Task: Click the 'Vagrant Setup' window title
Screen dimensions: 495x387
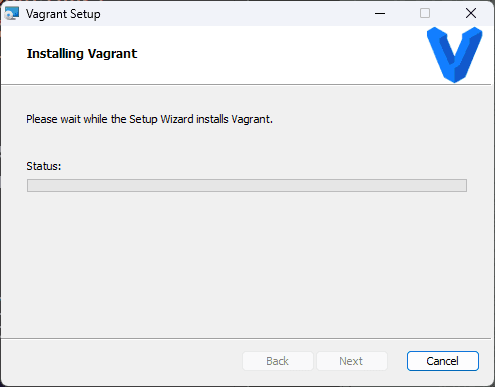Action: 63,14
